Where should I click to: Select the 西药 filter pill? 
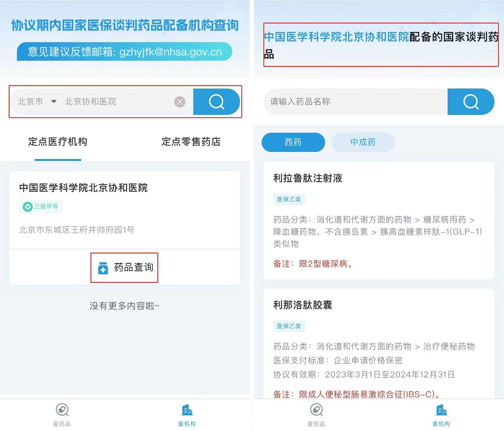click(x=293, y=142)
